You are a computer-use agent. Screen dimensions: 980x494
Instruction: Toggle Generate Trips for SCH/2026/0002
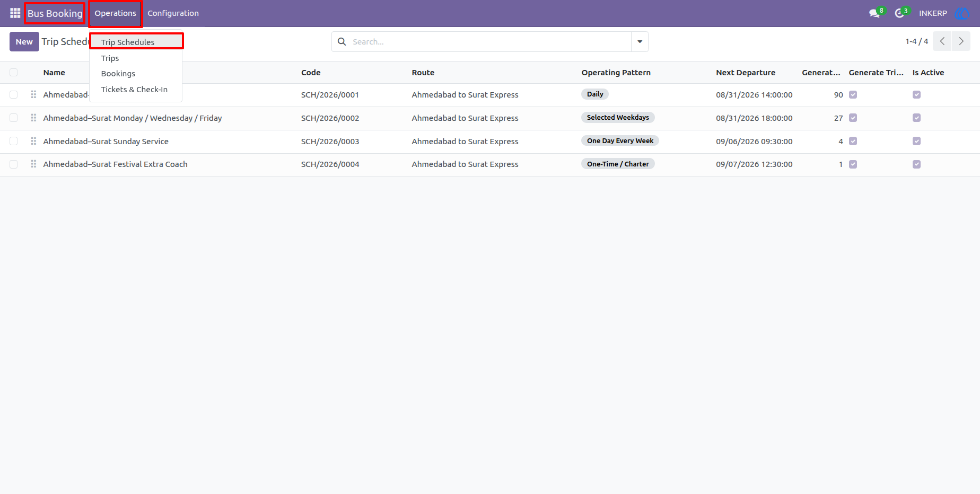[853, 118]
